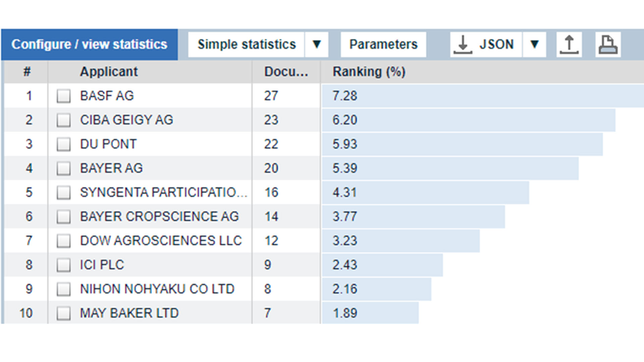Click the Ranking (%) column header

[x=368, y=71]
